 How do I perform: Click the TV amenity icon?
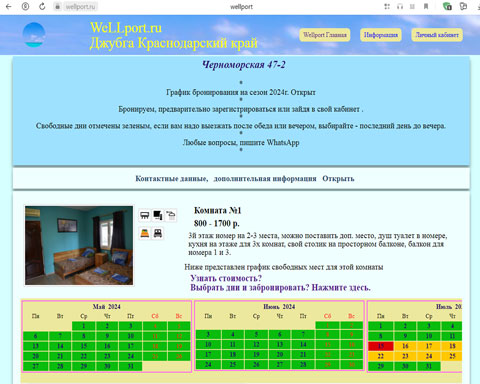point(158,215)
